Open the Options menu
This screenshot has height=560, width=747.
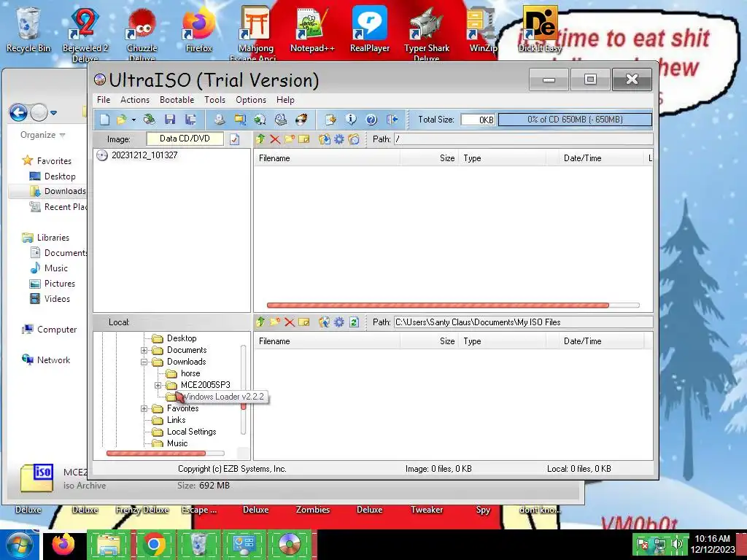pos(251,100)
